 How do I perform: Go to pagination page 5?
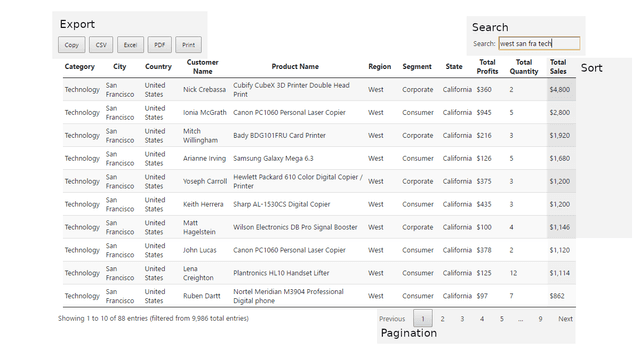point(502,319)
